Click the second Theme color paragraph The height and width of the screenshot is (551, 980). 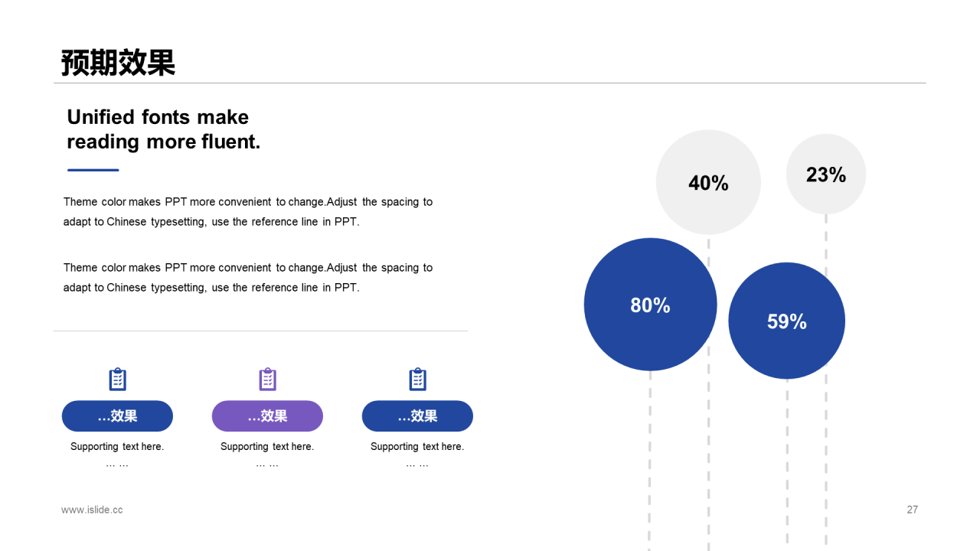248,278
